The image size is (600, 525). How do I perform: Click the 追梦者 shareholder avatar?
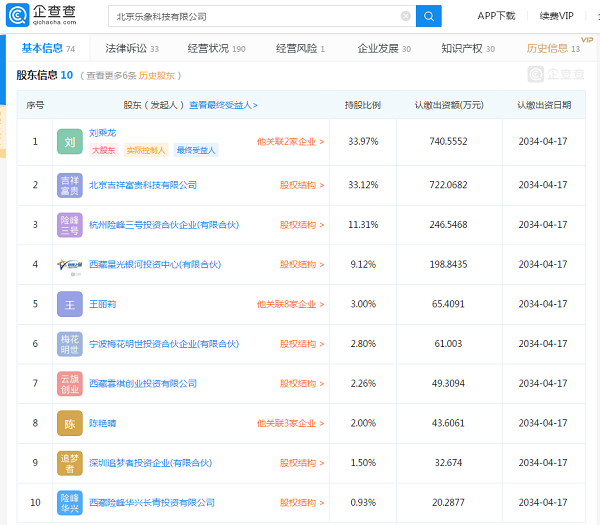pyautogui.click(x=70, y=463)
